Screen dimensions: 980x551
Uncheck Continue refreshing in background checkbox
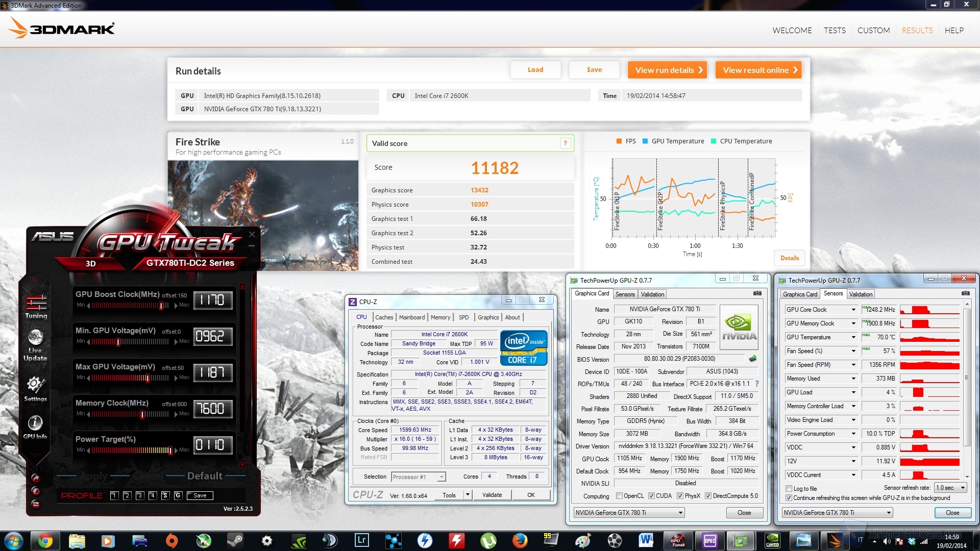point(789,498)
